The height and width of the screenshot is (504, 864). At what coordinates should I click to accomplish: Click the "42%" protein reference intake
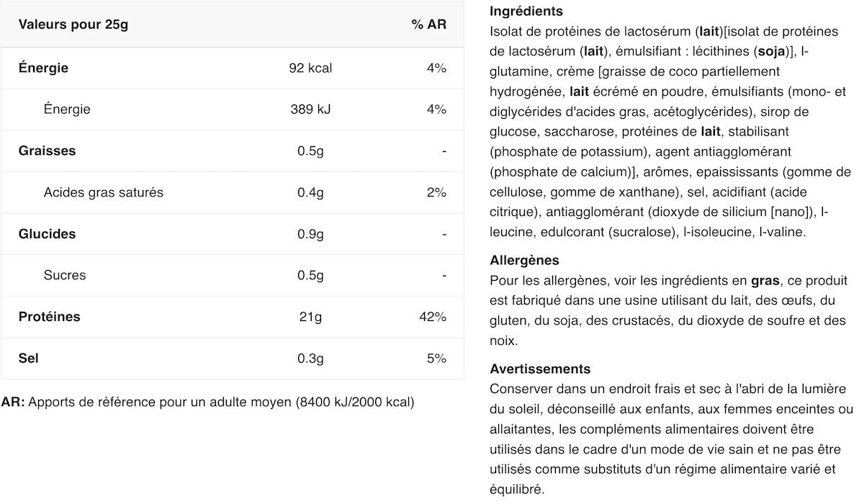click(x=436, y=317)
